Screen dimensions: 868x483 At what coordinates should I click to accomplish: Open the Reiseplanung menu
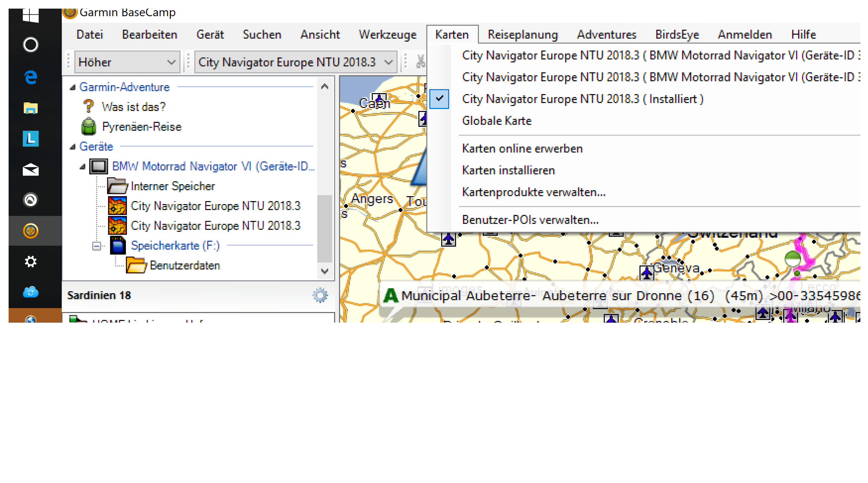[522, 35]
